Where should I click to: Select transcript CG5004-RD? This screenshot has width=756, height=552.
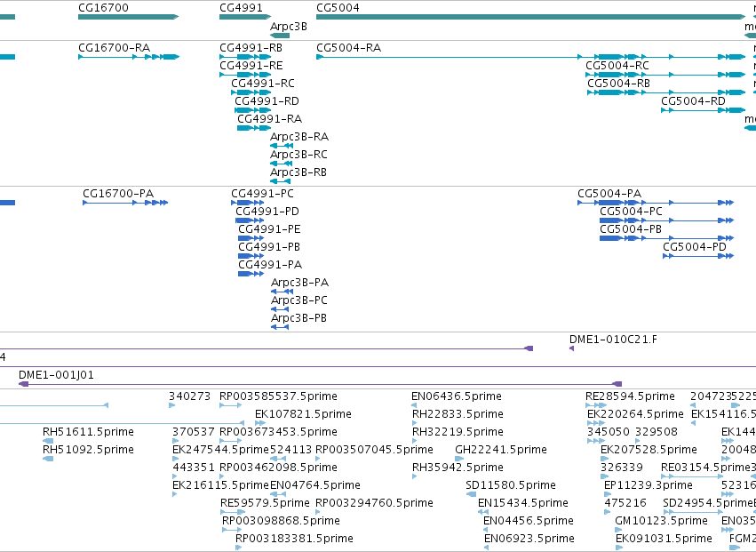(x=693, y=101)
